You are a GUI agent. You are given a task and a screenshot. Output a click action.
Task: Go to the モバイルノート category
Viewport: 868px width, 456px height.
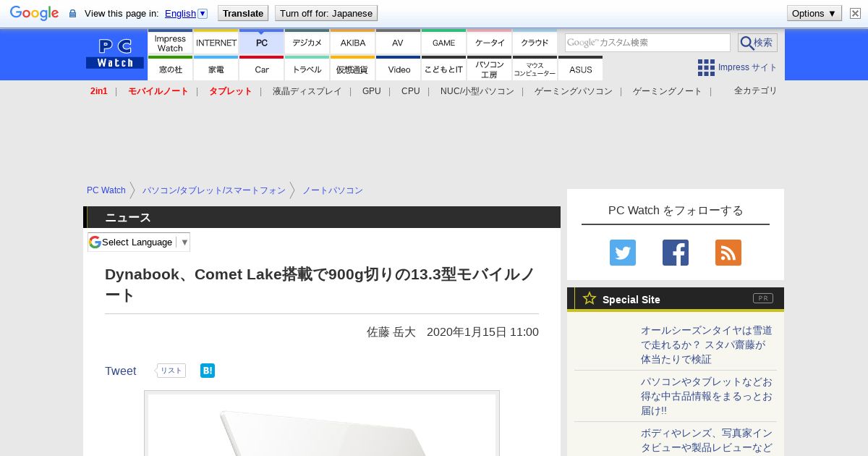coord(158,91)
